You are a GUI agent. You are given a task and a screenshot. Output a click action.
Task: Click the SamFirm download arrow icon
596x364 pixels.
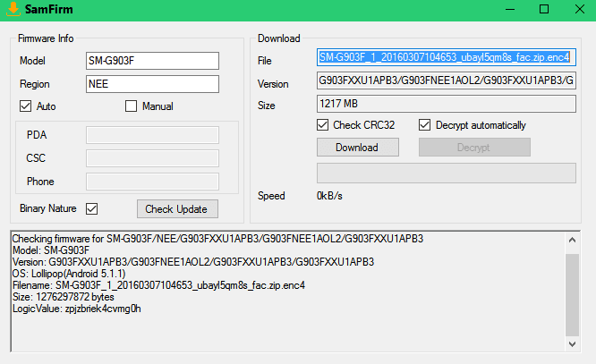click(13, 9)
